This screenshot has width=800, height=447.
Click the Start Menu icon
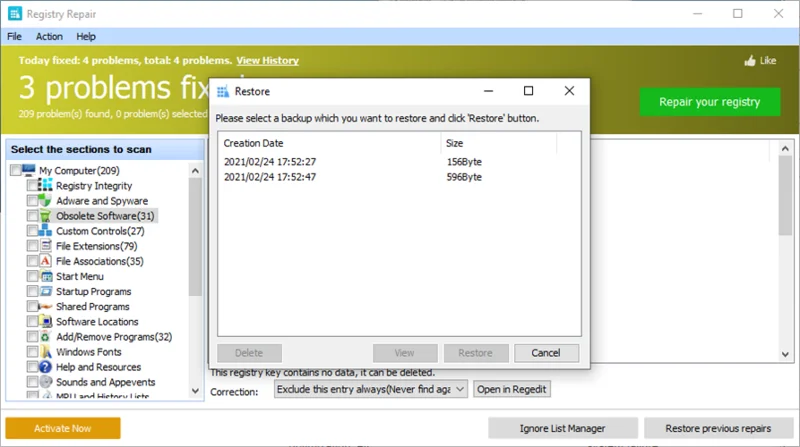[x=45, y=276]
